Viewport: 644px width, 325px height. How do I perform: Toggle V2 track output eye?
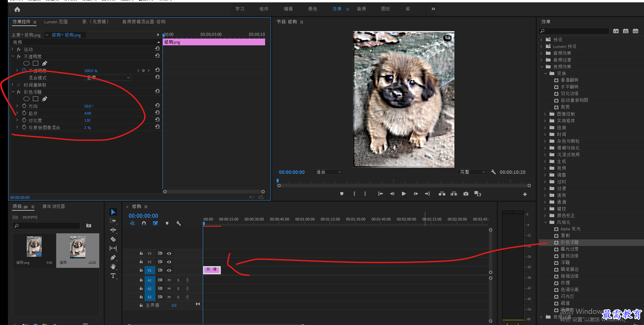pos(169,262)
